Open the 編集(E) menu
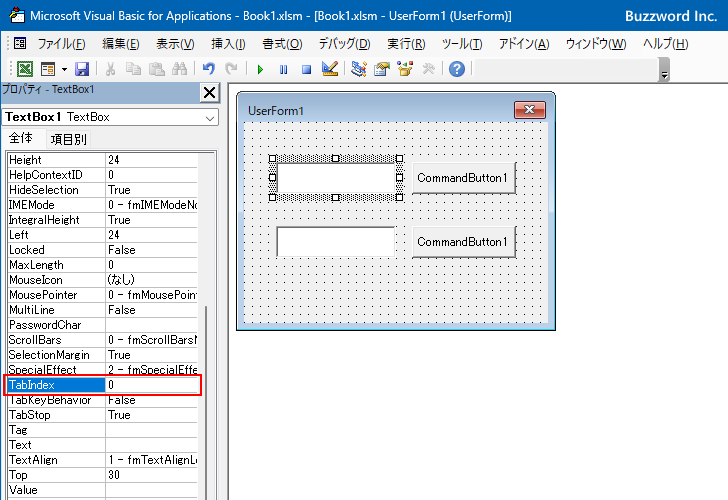The image size is (728, 500). [x=121, y=44]
